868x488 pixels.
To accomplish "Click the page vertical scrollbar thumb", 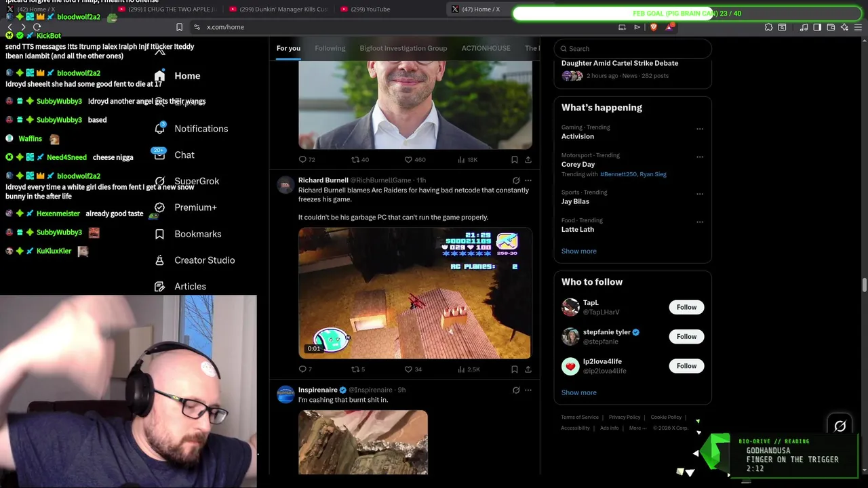I will click(x=864, y=285).
